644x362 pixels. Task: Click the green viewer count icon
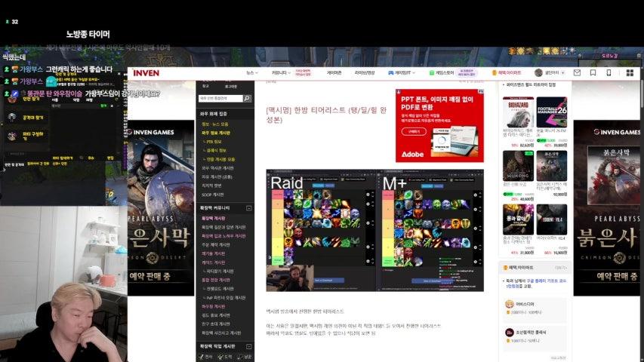(7, 22)
